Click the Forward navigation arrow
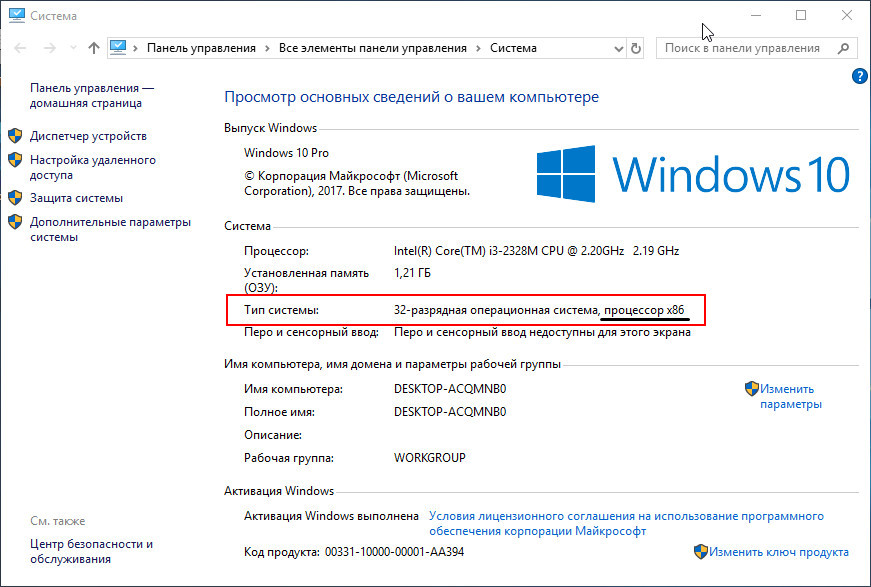Screen dimensions: 871x587 (x=49, y=48)
